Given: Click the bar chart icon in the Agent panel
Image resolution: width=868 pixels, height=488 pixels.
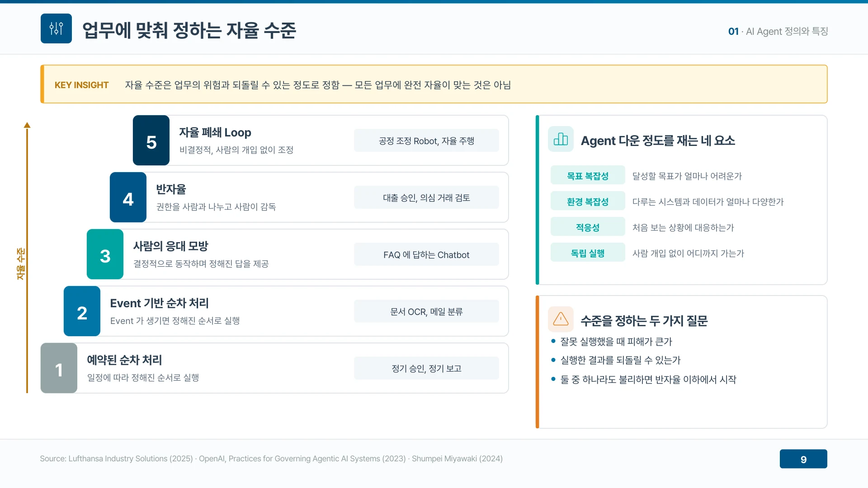Looking at the screenshot, I should pos(561,139).
